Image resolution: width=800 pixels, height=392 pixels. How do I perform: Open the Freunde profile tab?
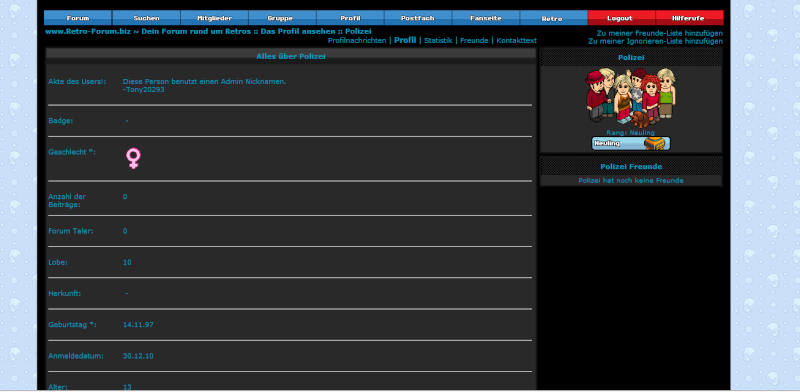[x=474, y=40]
